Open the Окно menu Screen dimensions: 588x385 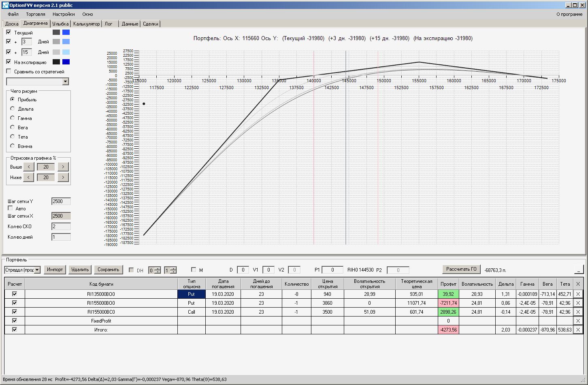click(87, 14)
